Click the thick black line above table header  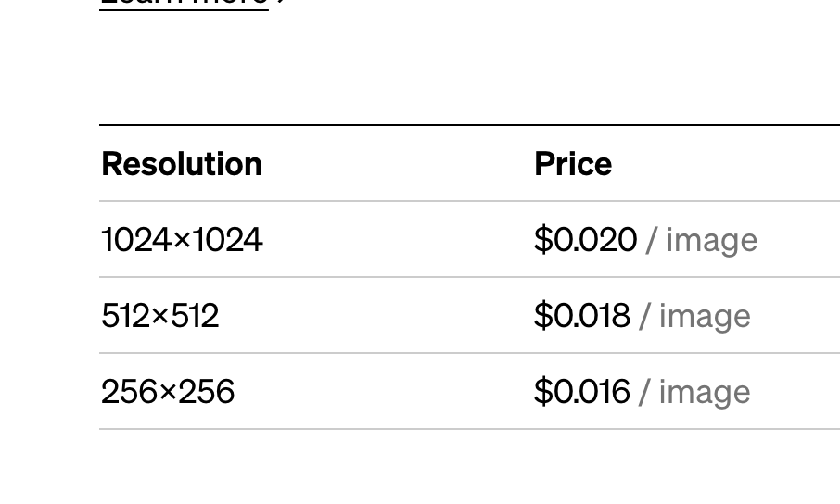[x=469, y=125]
